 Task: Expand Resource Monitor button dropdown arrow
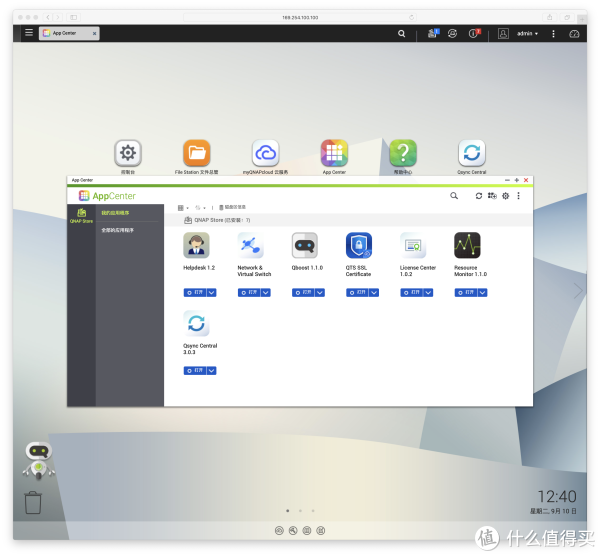pyautogui.click(x=483, y=293)
